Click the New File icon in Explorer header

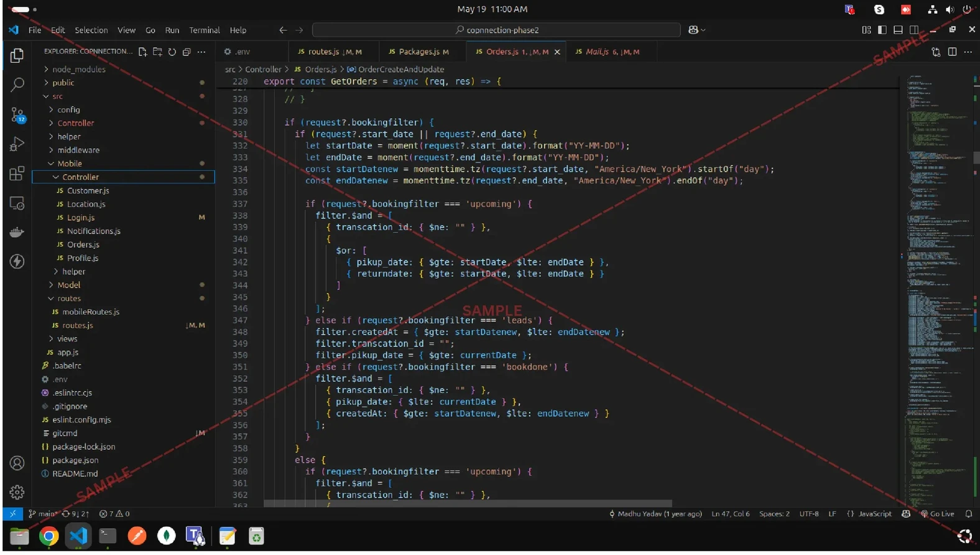pyautogui.click(x=142, y=52)
